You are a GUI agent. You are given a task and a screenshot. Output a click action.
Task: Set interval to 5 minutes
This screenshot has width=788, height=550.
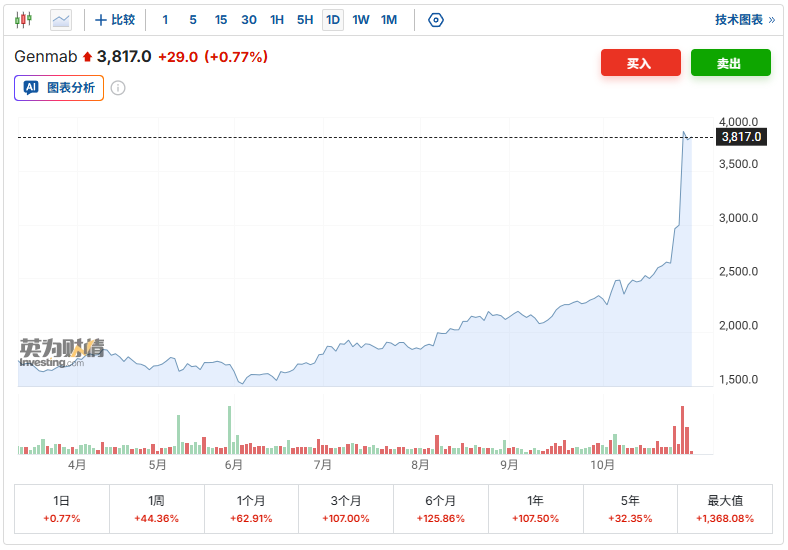click(x=193, y=20)
